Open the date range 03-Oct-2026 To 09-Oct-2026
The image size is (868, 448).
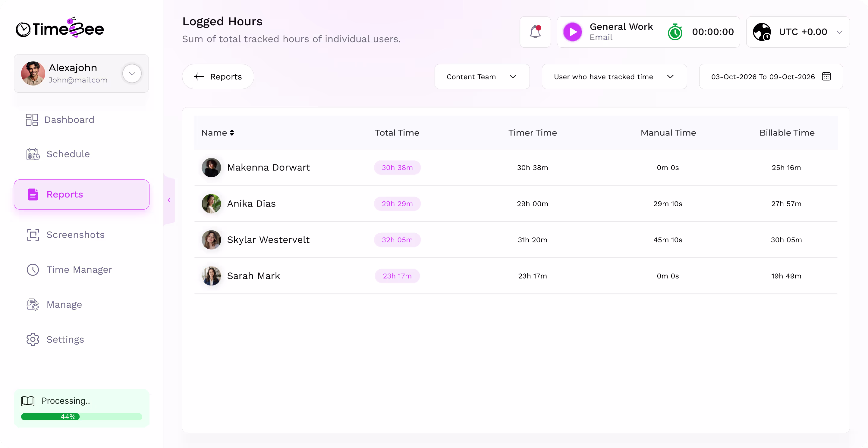click(x=771, y=76)
